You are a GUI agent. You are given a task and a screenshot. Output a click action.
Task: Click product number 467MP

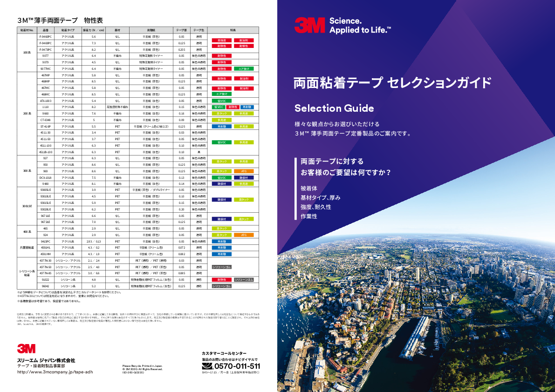point(46,75)
